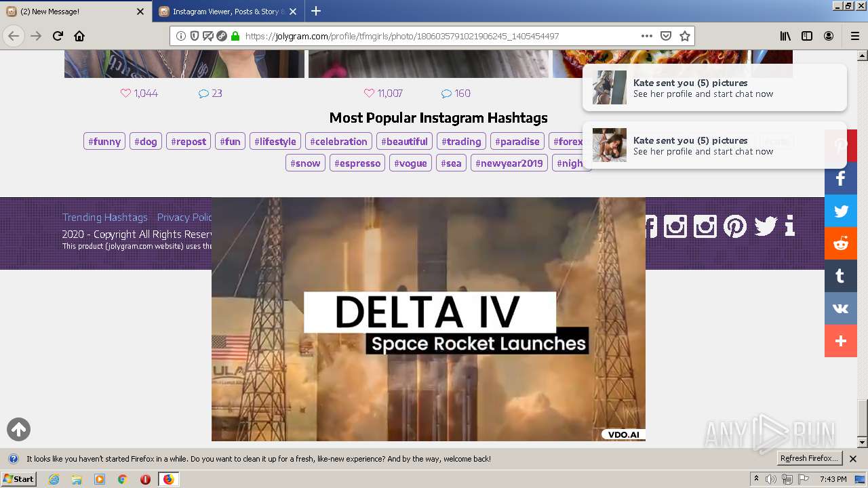Open the #fun hashtag

pyautogui.click(x=231, y=142)
